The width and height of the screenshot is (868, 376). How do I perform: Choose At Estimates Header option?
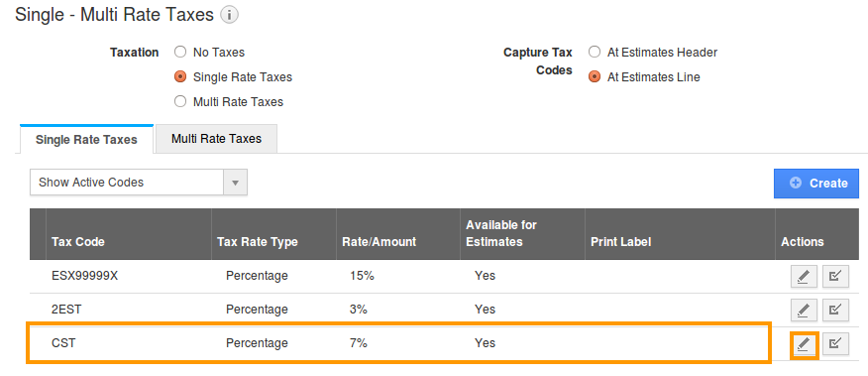pyautogui.click(x=595, y=53)
